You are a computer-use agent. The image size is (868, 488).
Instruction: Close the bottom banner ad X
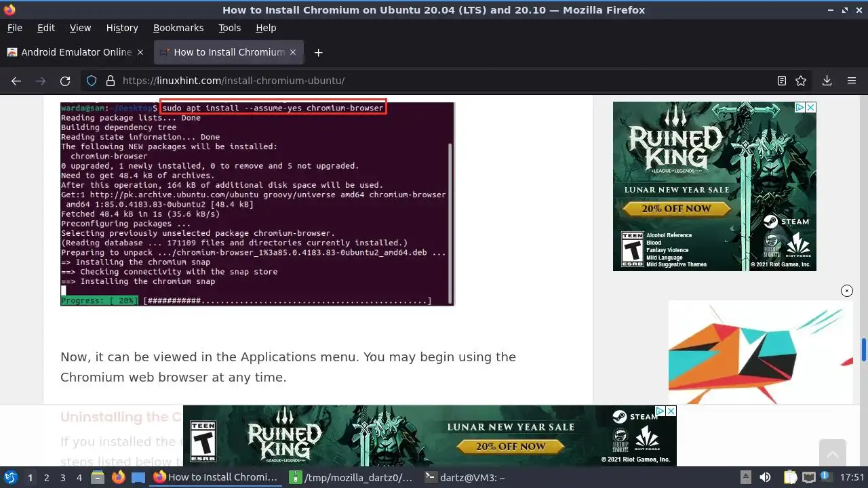(671, 411)
